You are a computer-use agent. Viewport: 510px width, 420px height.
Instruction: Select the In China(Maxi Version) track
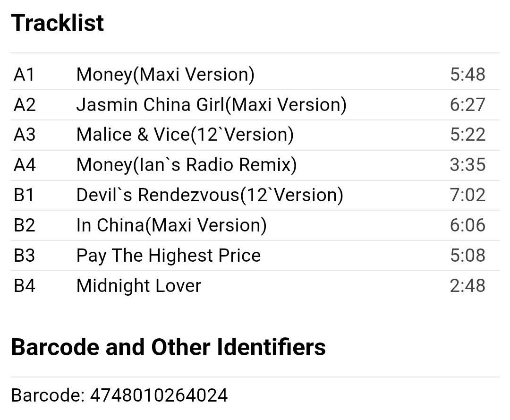tap(171, 225)
